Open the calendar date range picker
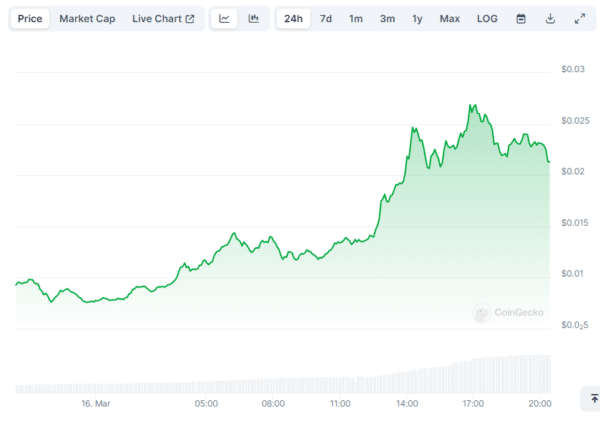The image size is (600, 423). [521, 19]
